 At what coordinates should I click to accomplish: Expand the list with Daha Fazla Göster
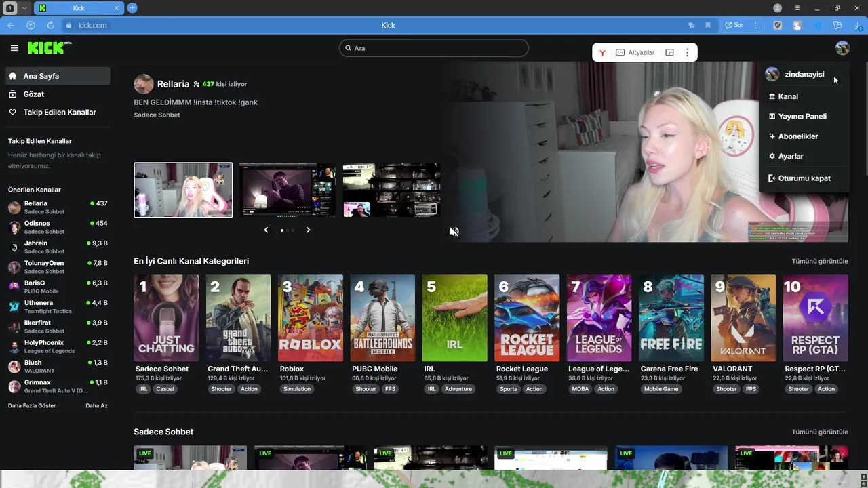coord(32,405)
